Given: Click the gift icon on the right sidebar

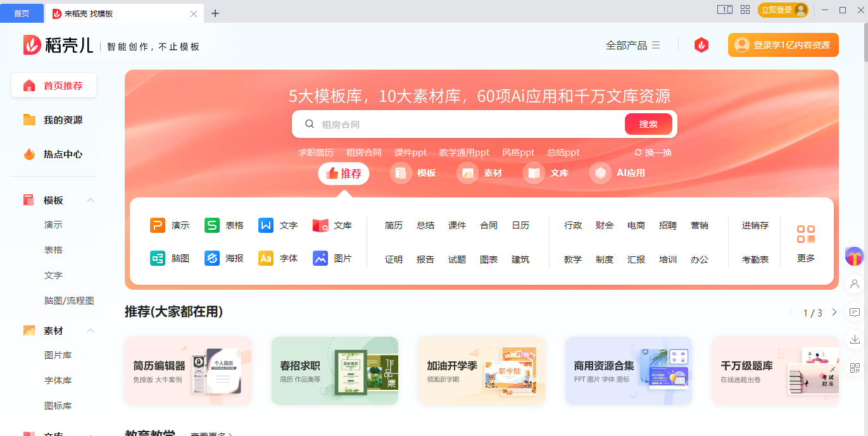Looking at the screenshot, I should coord(855,256).
